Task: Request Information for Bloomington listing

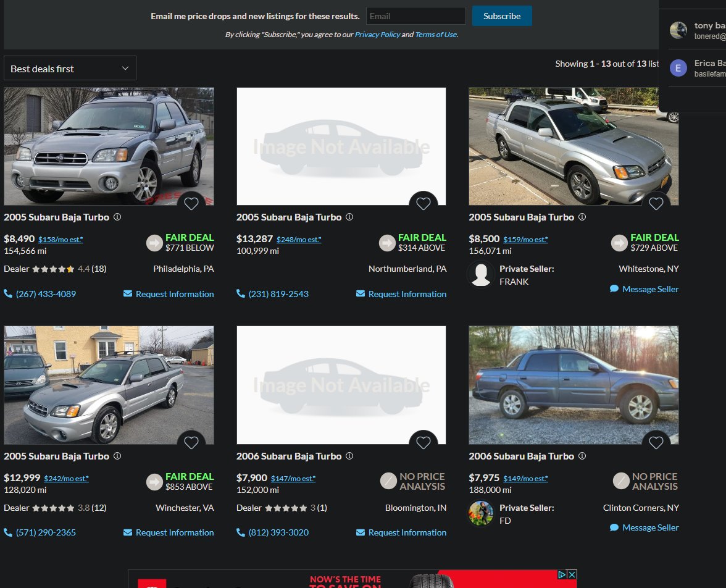Action: click(401, 532)
